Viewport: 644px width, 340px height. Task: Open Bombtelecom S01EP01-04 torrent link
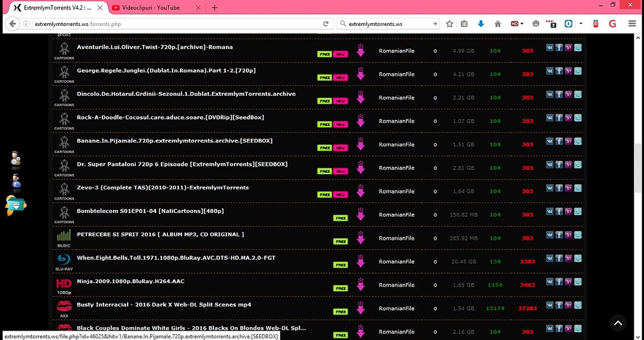tap(150, 211)
